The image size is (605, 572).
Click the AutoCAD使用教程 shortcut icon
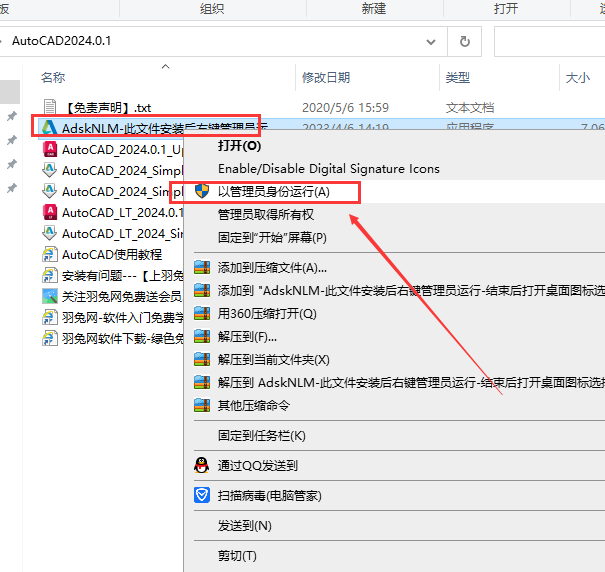[50, 254]
